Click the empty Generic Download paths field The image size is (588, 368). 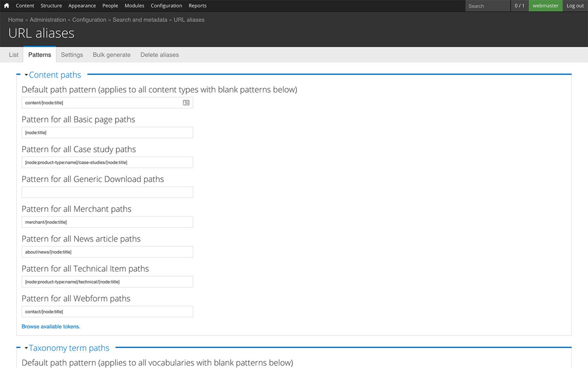(x=107, y=192)
